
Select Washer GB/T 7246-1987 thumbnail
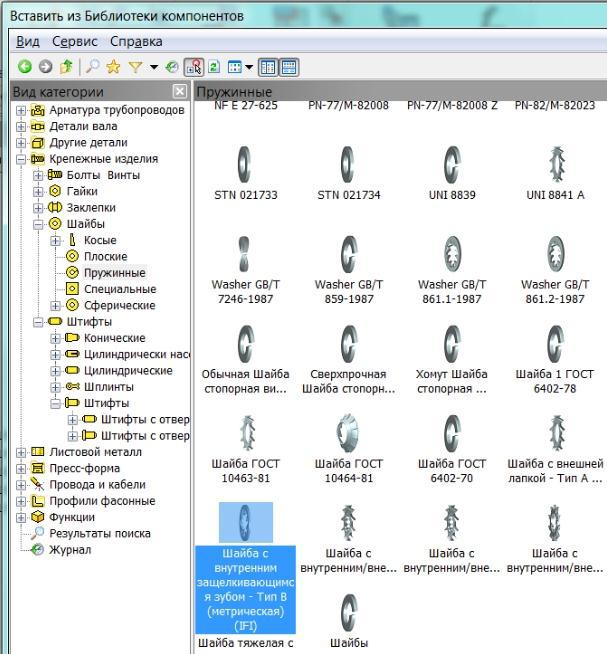point(244,254)
